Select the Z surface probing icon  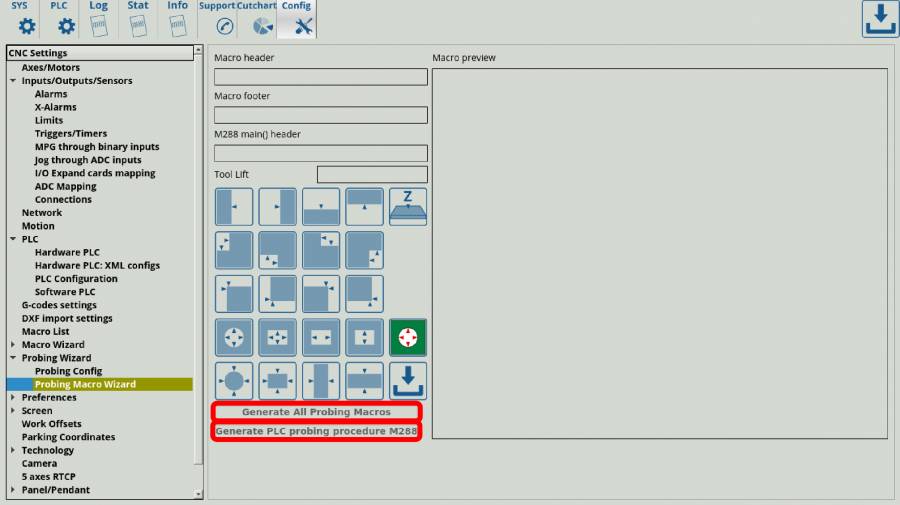(x=408, y=207)
